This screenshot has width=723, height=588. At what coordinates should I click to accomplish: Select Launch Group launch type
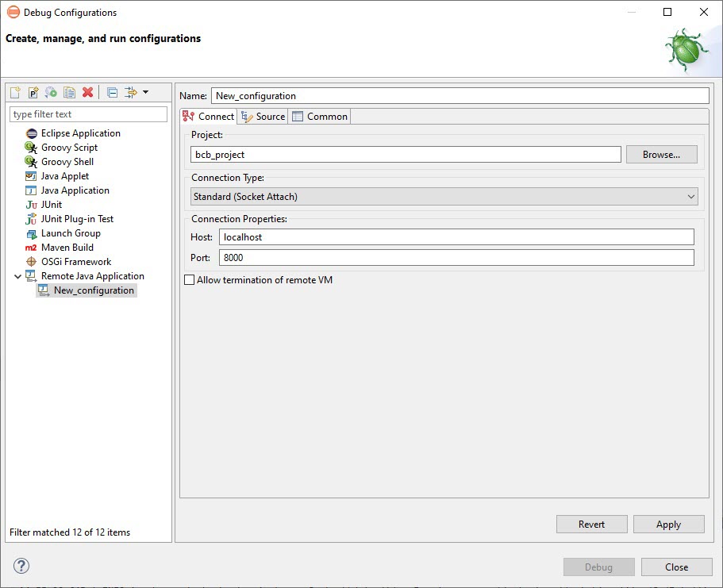click(x=71, y=233)
